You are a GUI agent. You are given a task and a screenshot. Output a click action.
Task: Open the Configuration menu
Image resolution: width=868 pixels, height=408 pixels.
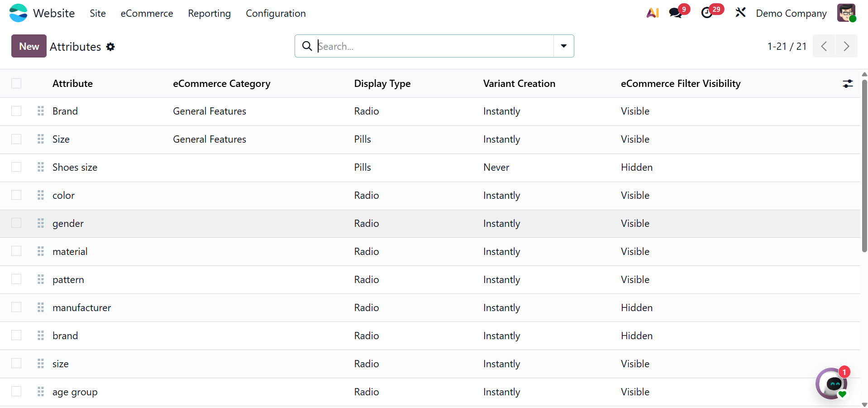click(276, 14)
